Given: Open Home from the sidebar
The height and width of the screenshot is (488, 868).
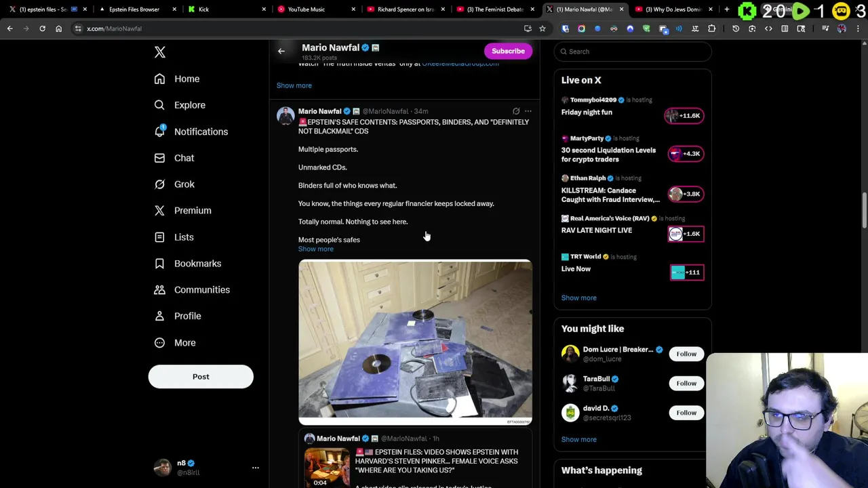Looking at the screenshot, I should tap(177, 79).
